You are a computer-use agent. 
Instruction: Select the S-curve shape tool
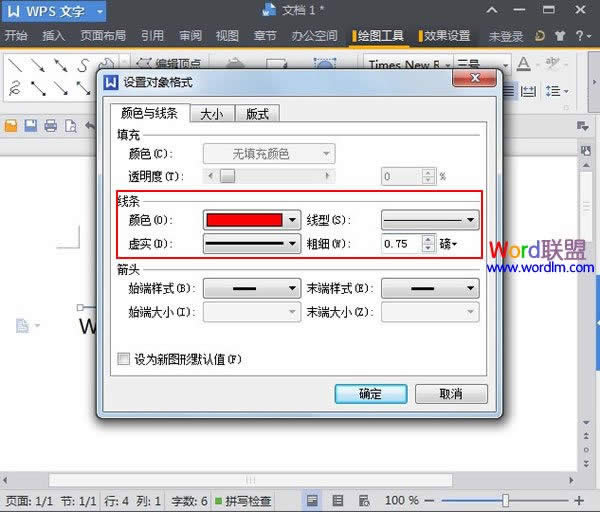click(83, 65)
